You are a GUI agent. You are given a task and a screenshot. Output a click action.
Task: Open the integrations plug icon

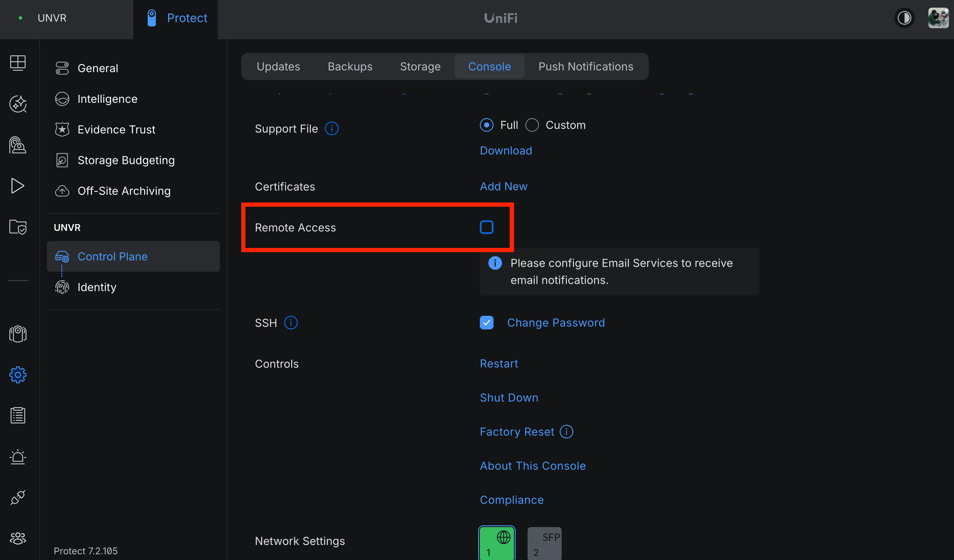pos(18,498)
